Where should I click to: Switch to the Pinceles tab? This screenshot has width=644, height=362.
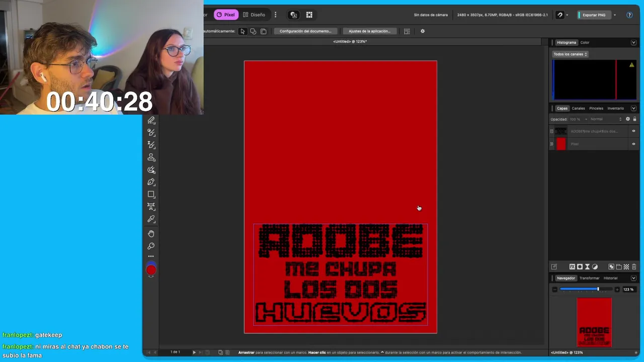click(x=596, y=108)
